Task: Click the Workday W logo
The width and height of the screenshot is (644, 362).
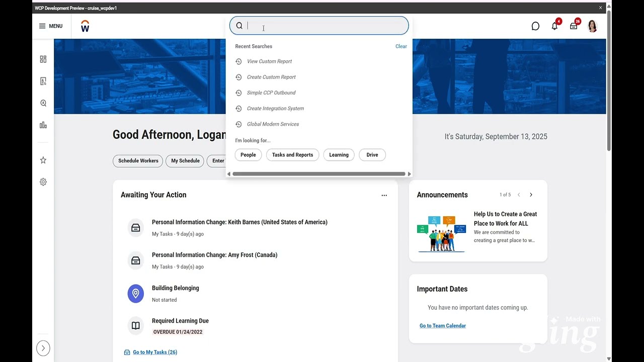Action: 85,26
